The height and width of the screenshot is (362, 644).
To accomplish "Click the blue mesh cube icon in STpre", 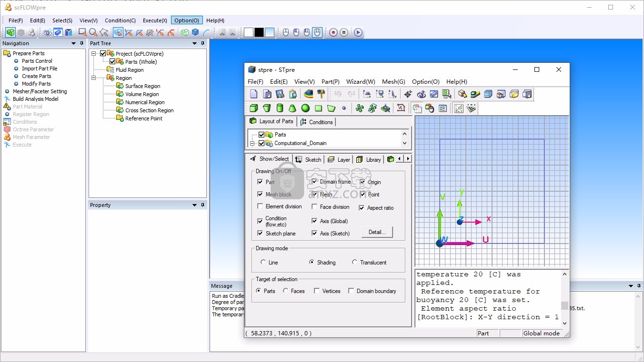I will tap(488, 94).
